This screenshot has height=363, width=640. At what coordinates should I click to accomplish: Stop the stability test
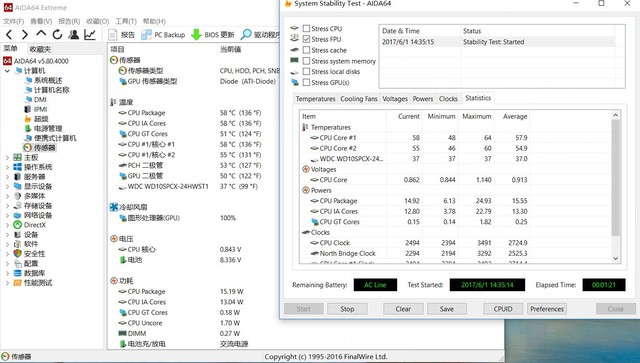click(x=347, y=309)
